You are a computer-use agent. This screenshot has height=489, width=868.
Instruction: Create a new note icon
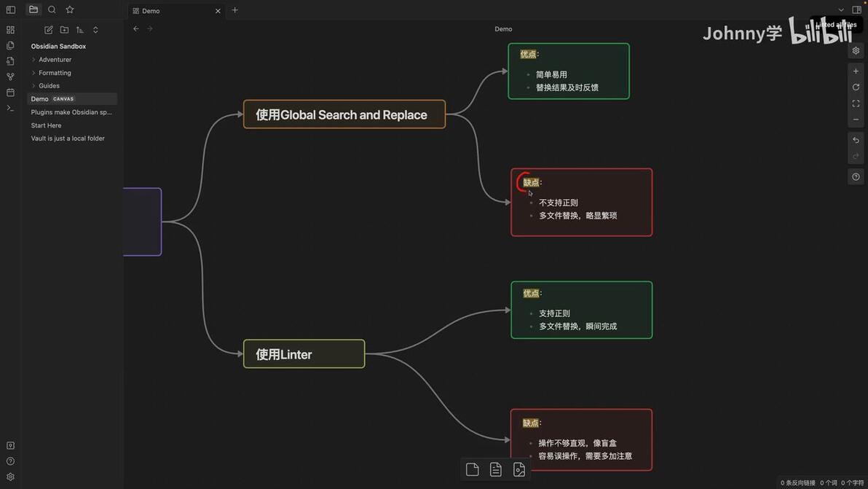pyautogui.click(x=49, y=30)
